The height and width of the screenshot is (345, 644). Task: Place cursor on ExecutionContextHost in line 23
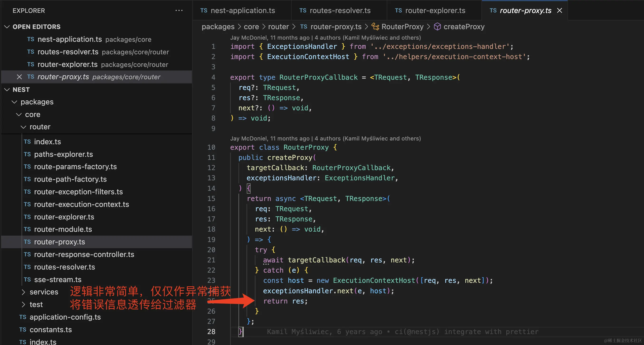374,280
